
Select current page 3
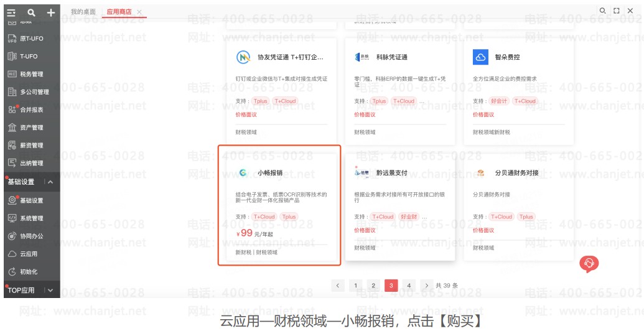click(391, 286)
